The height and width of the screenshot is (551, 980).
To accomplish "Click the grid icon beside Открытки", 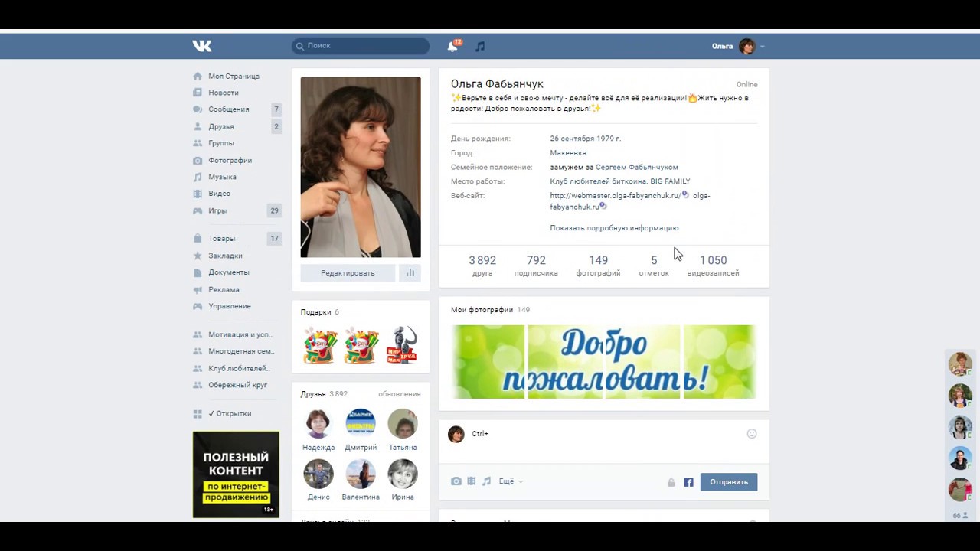I will (x=198, y=414).
